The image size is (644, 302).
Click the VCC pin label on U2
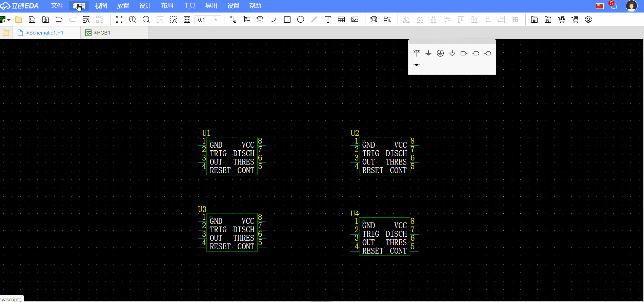pyautogui.click(x=400, y=145)
